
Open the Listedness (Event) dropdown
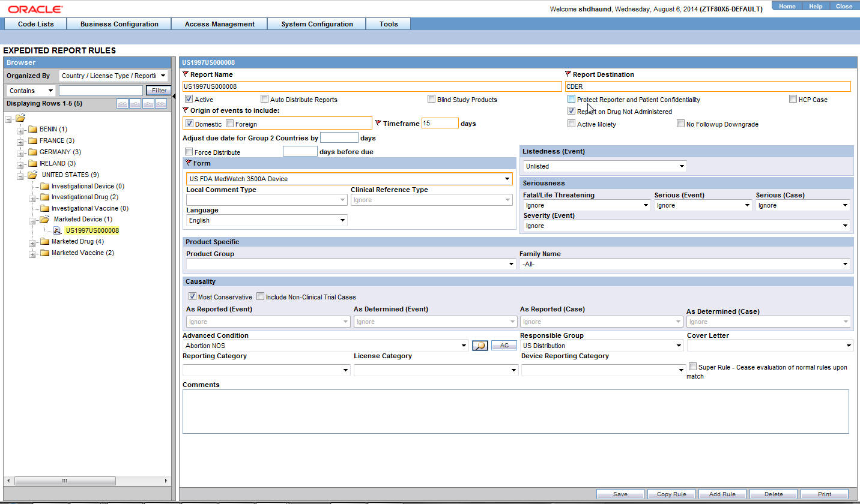(605, 166)
